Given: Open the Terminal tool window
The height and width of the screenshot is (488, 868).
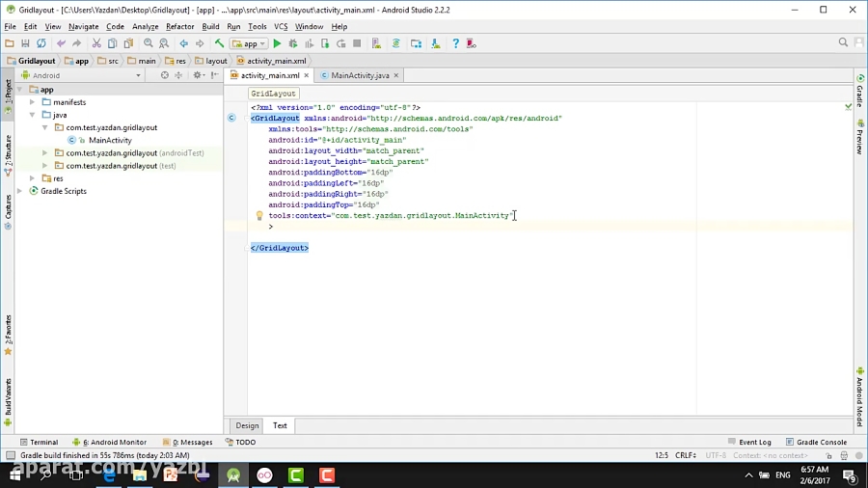Looking at the screenshot, I should [x=39, y=442].
